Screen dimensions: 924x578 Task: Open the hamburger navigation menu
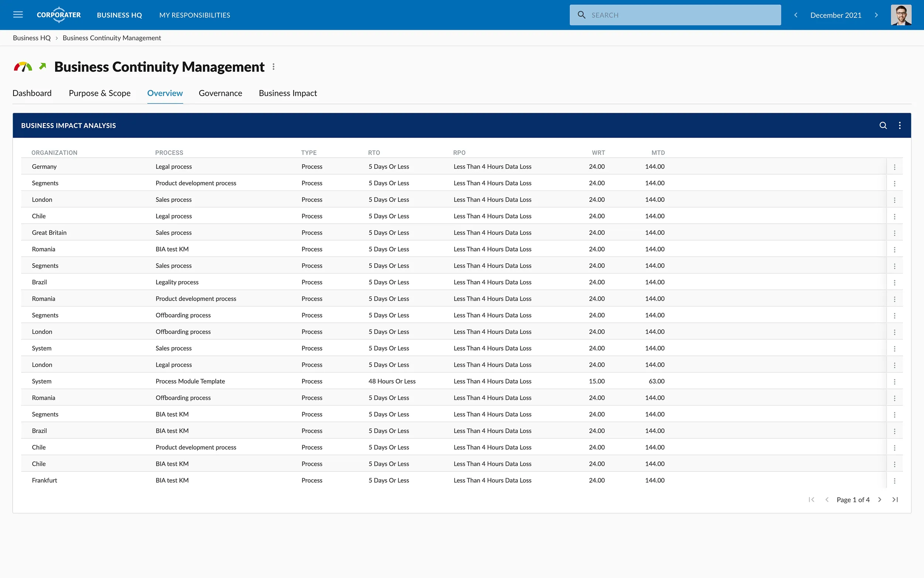[18, 15]
